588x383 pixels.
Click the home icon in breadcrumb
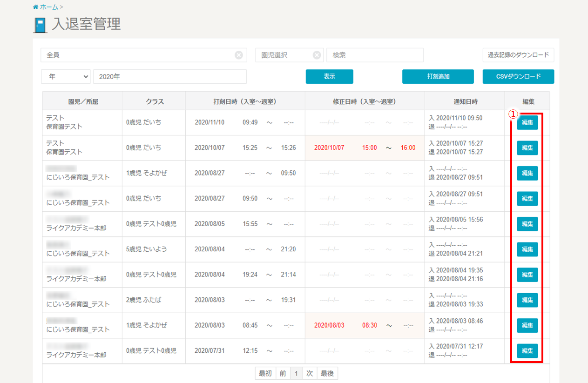click(35, 7)
